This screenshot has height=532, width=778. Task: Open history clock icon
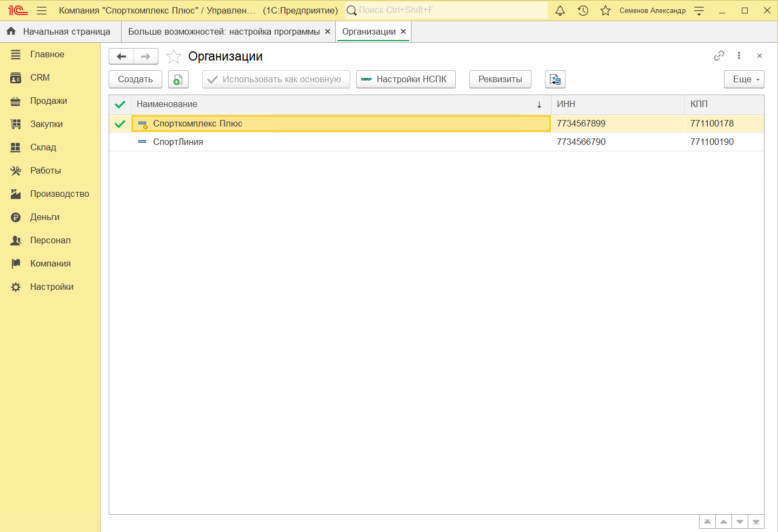point(583,10)
